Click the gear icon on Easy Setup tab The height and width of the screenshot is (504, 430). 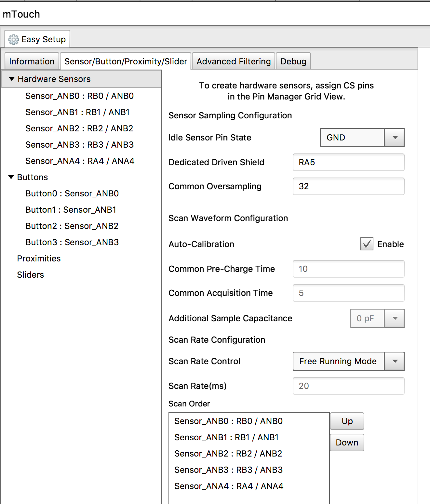pos(13,39)
